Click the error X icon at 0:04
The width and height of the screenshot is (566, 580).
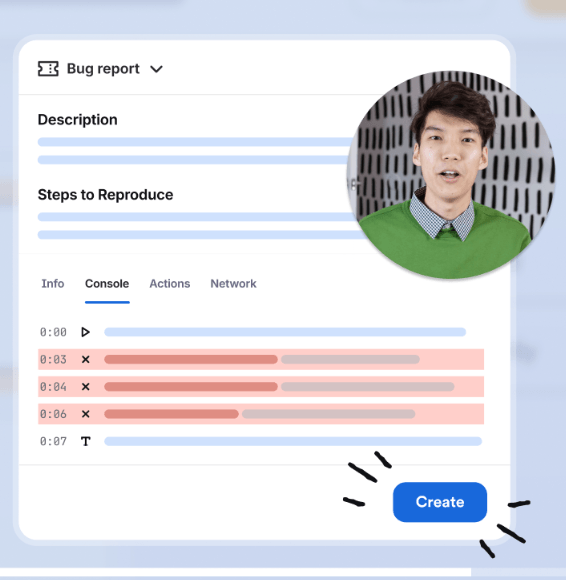point(85,387)
